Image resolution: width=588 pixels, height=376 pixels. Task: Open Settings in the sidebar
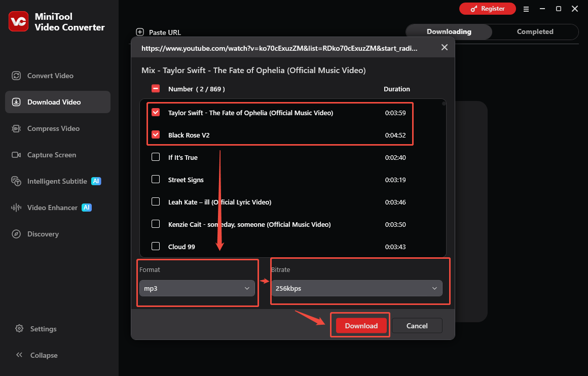tap(43, 329)
